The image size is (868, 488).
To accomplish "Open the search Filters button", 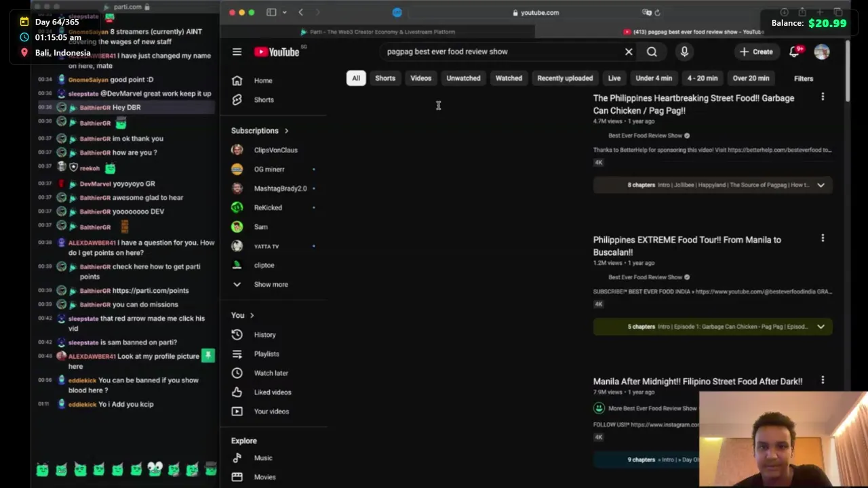I will (804, 79).
